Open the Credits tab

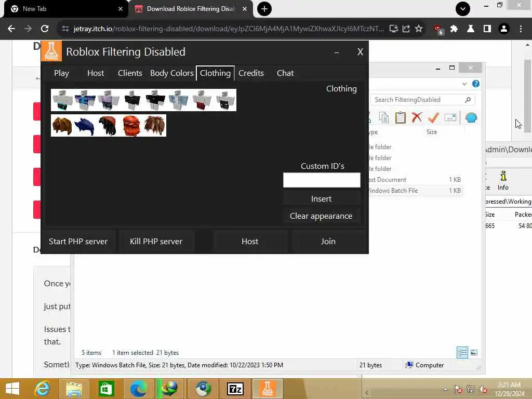point(251,73)
